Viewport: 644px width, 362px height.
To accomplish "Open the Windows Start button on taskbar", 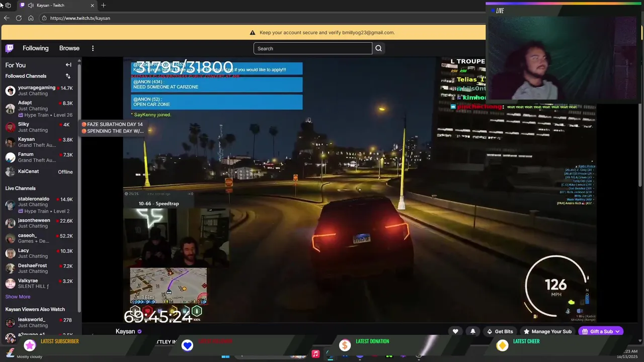I will pos(225,356).
